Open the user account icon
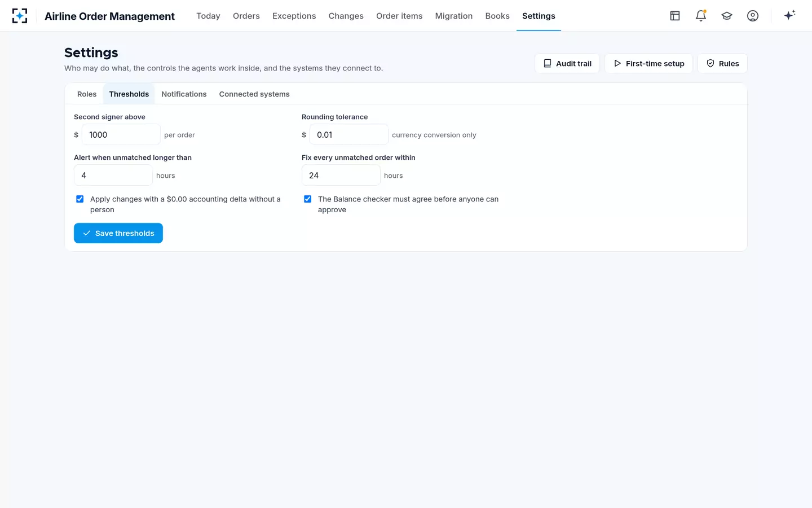 tap(753, 16)
